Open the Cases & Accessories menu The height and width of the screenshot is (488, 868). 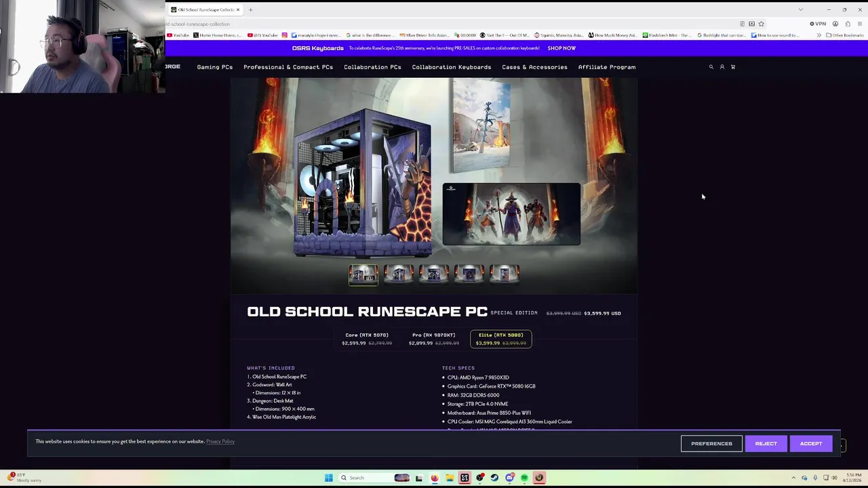(534, 67)
